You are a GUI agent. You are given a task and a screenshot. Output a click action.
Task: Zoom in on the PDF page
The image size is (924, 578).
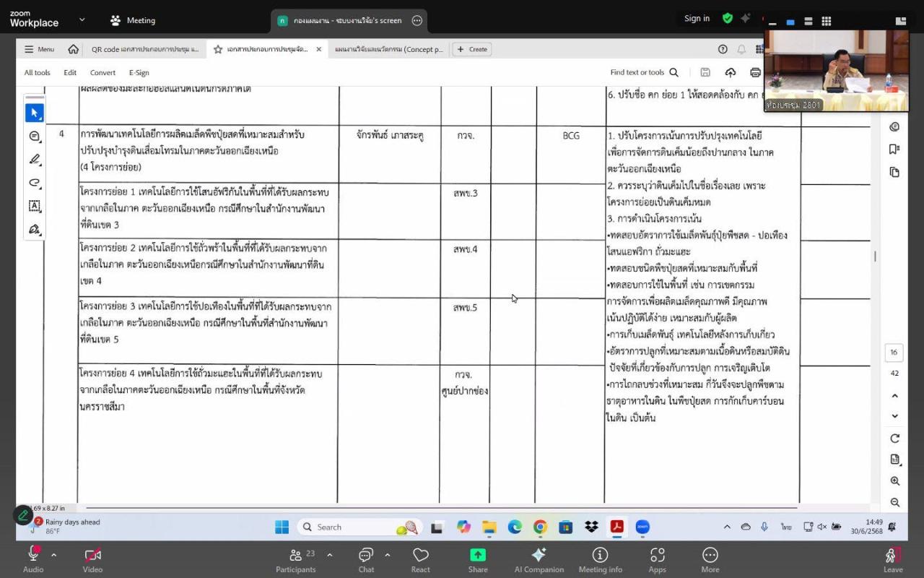point(894,481)
